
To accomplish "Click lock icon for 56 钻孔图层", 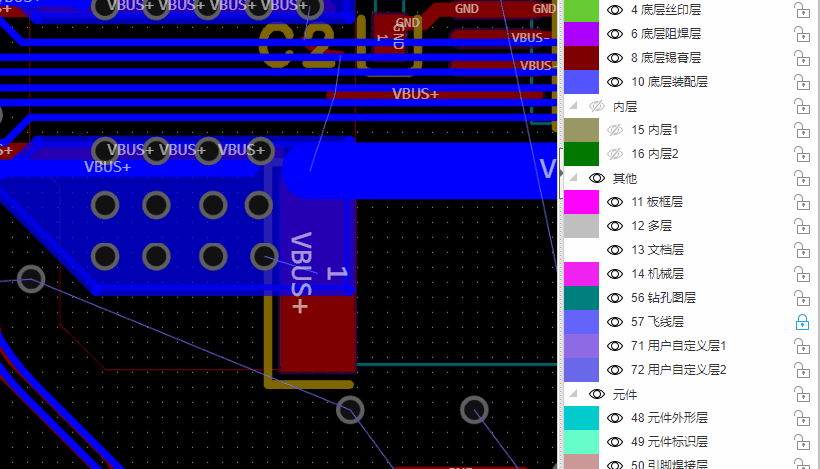I will click(801, 298).
